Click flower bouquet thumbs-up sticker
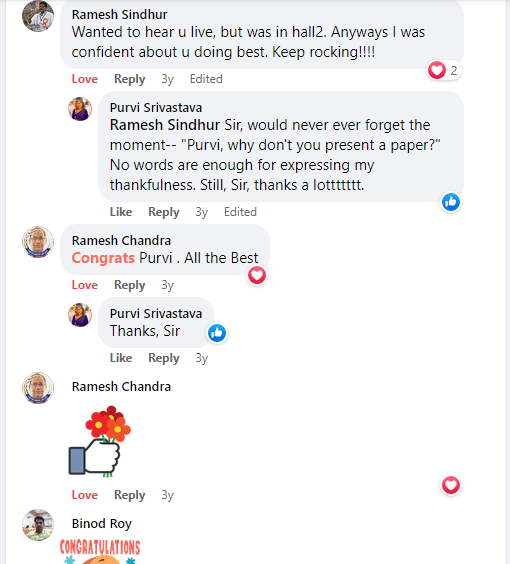Screen dimensions: 510x564 click(100, 441)
